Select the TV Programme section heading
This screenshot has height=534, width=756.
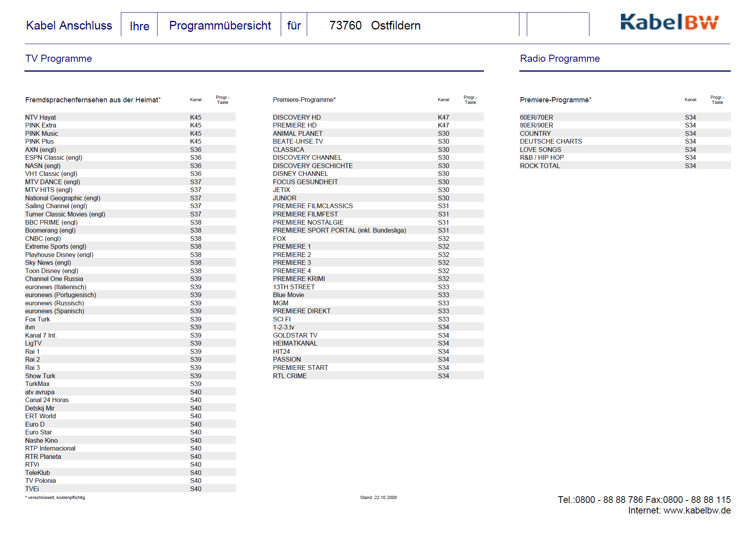click(x=59, y=59)
